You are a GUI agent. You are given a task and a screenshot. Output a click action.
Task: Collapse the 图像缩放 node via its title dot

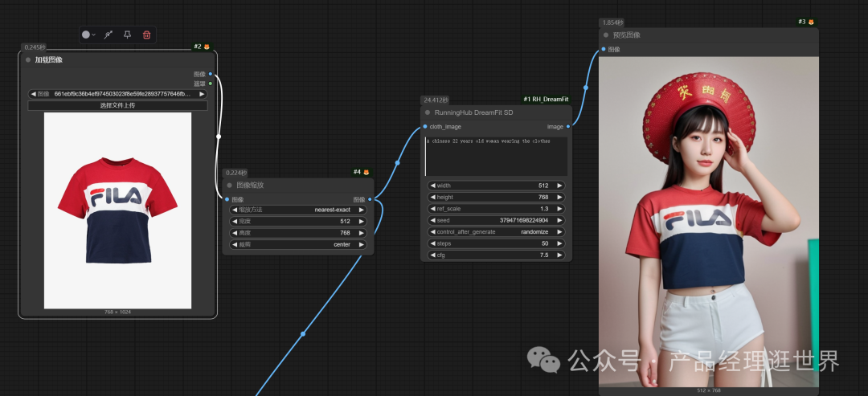point(229,186)
